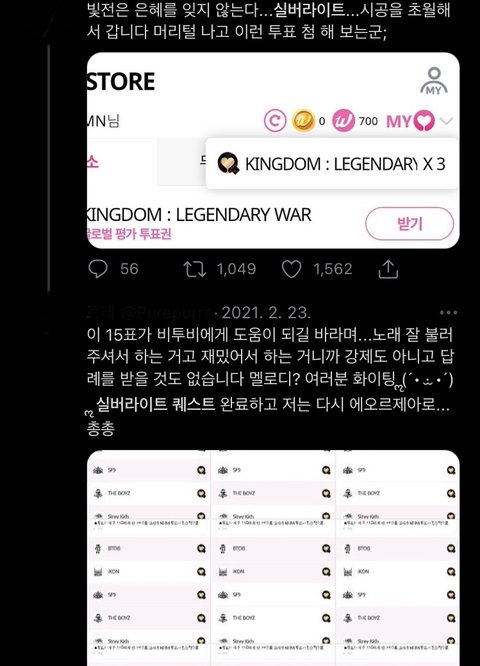This screenshot has width=480, height=666.
Task: Select KINGDOM : LEGENDARY X 3 entry
Action: coord(332,164)
